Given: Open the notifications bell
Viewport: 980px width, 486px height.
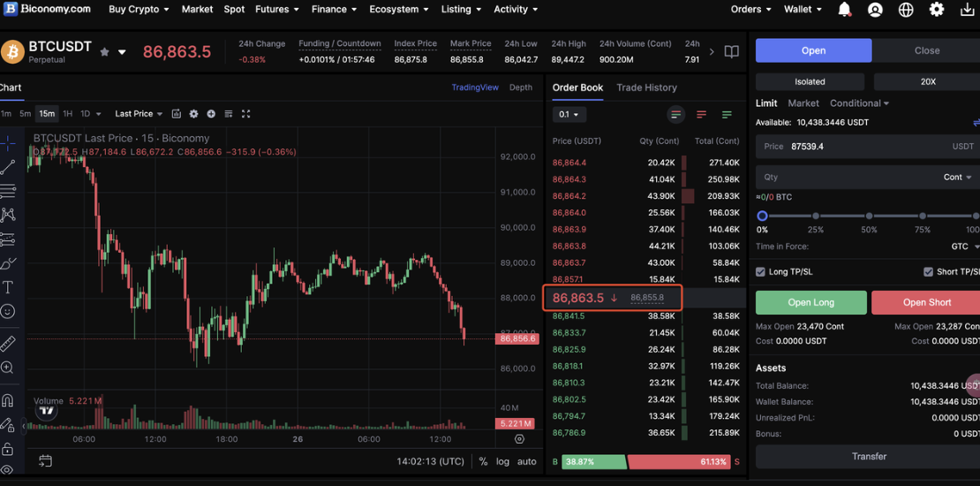Looking at the screenshot, I should (844, 10).
